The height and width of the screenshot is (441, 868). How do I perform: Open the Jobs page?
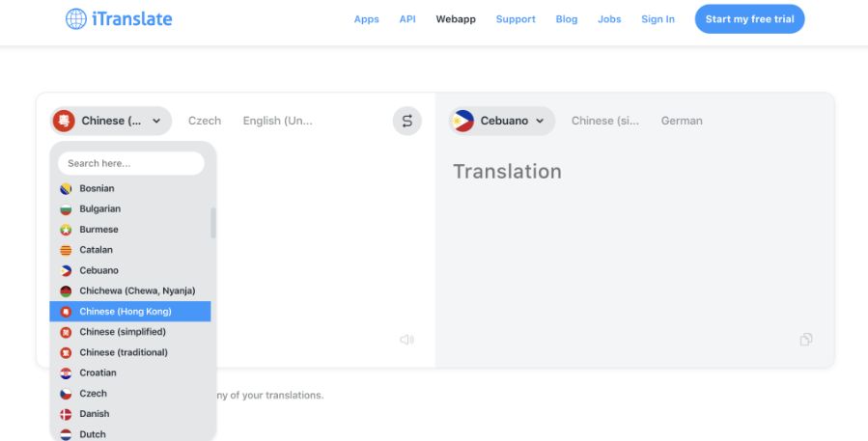click(x=609, y=18)
